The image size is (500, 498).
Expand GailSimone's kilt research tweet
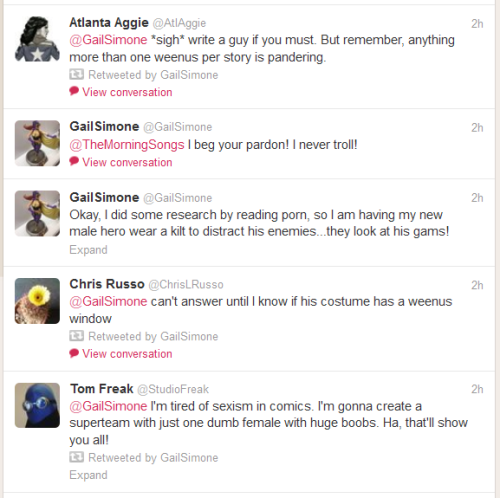(x=88, y=250)
